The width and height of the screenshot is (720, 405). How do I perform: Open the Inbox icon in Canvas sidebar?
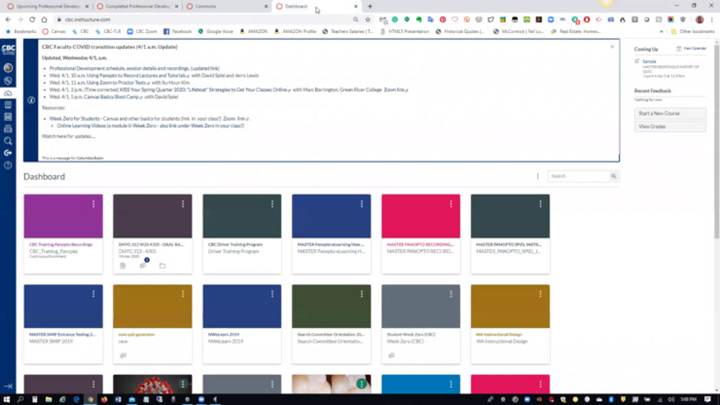click(x=8, y=129)
